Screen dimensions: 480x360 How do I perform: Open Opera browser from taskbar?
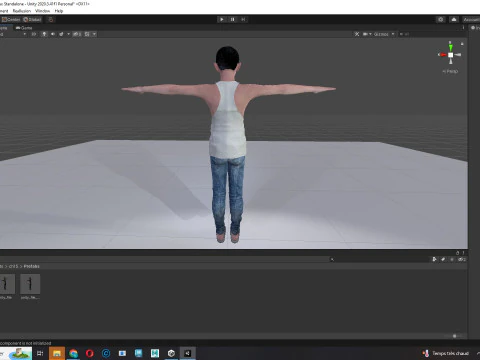point(90,353)
